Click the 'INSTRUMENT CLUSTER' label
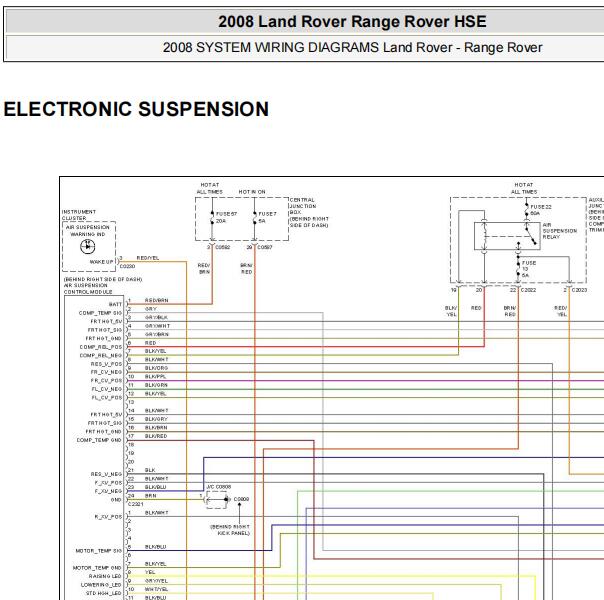604x600 pixels. click(79, 215)
